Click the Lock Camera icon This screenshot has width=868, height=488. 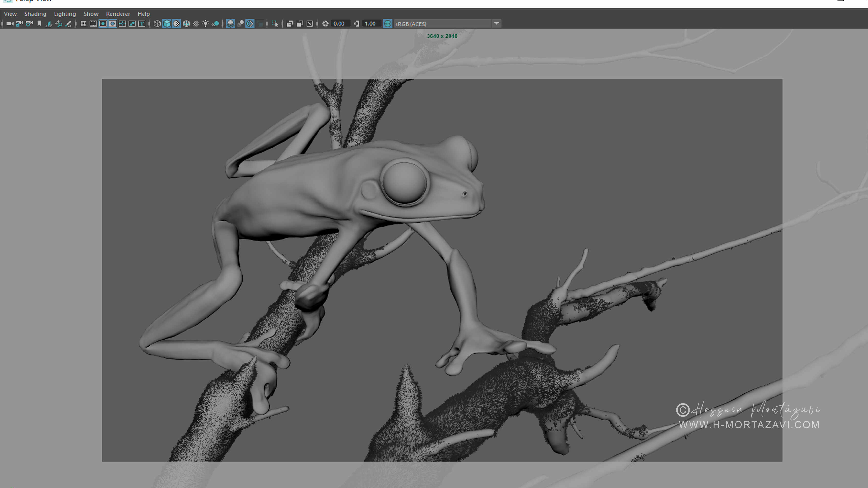tap(20, 24)
